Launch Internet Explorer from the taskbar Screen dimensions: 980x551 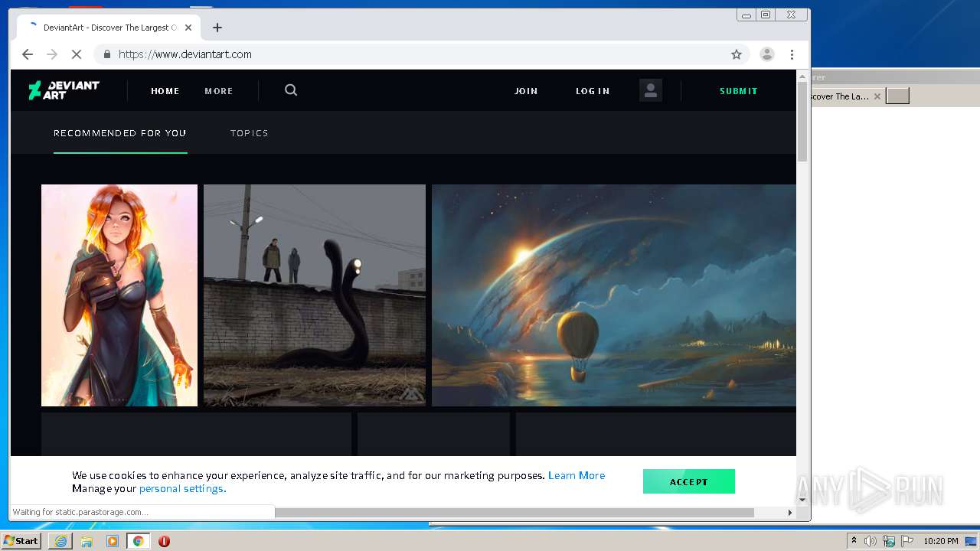click(x=60, y=541)
